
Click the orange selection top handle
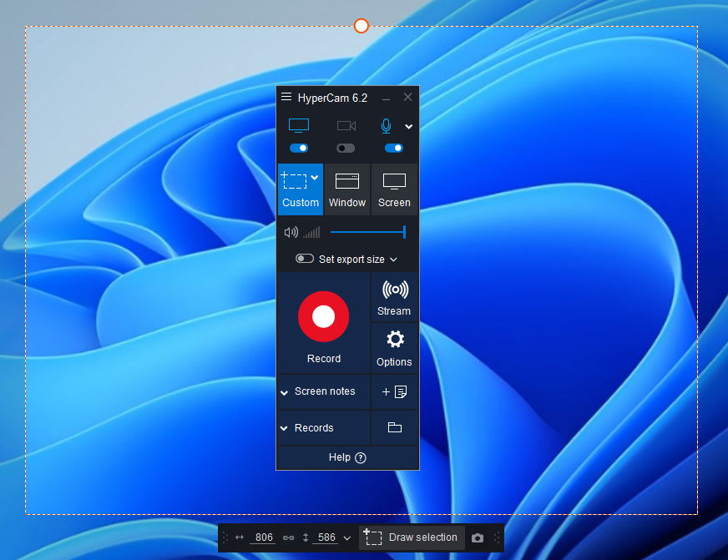point(361,26)
